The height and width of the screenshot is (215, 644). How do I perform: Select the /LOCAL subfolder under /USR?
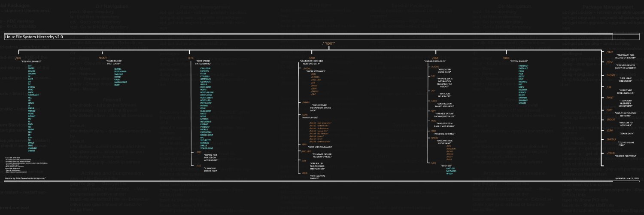coord(307,68)
